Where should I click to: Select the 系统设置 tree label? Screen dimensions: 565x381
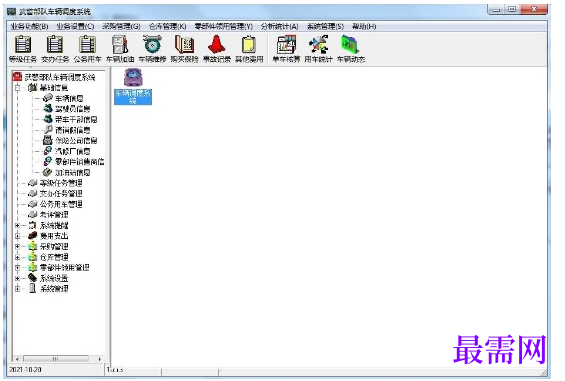point(54,278)
